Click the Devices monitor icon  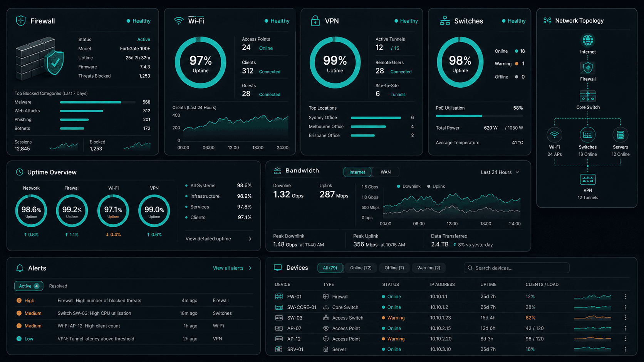point(278,268)
